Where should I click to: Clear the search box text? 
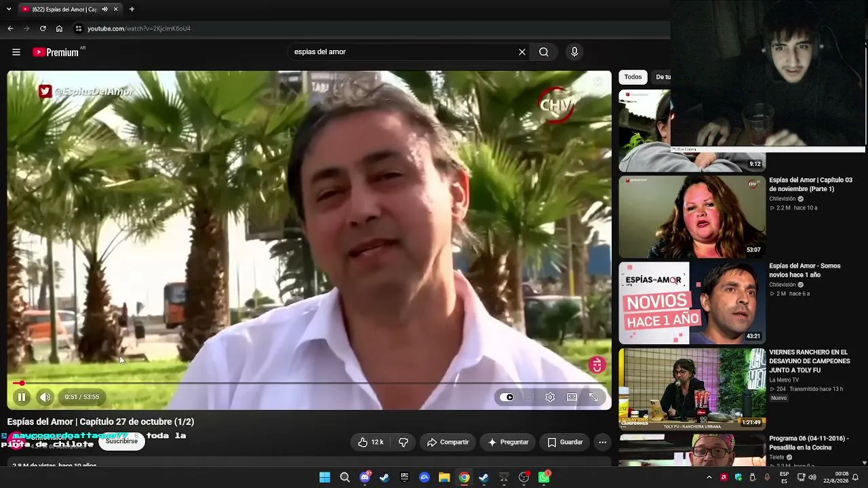click(522, 52)
